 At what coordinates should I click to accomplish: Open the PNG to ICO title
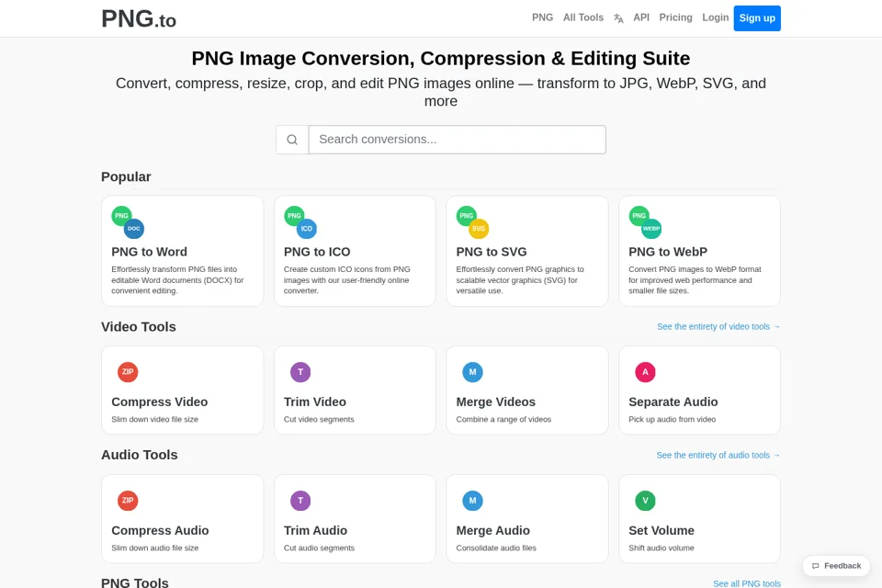point(317,252)
